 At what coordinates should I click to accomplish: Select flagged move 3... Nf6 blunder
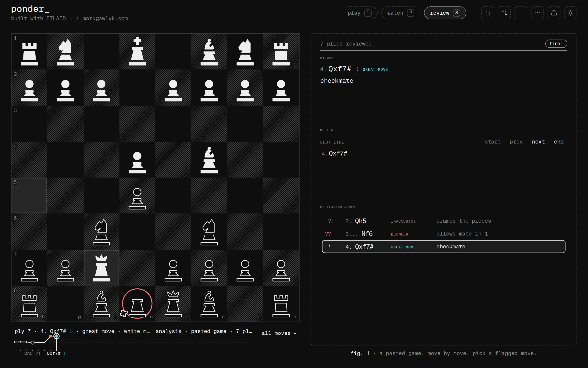pos(444,234)
